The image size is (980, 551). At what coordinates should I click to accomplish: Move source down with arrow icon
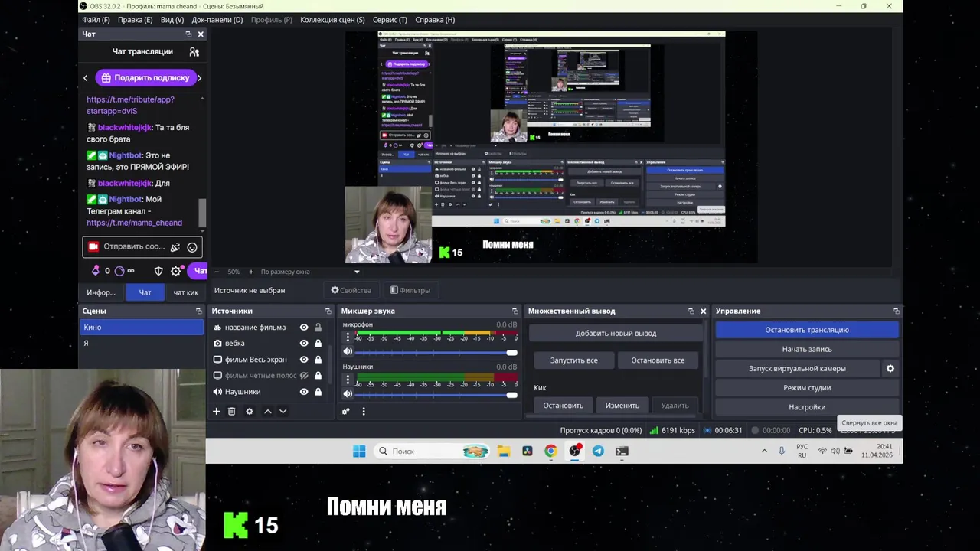coord(283,412)
